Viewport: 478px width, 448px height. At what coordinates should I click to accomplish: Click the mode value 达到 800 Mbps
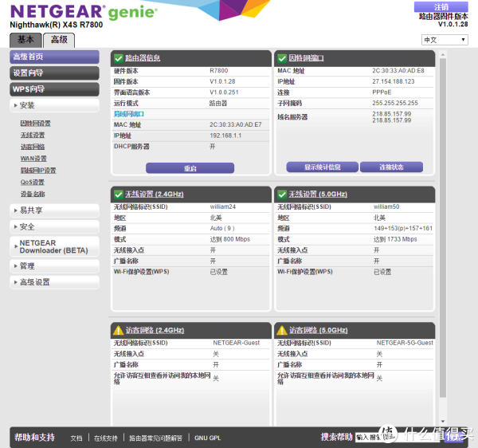(x=230, y=239)
